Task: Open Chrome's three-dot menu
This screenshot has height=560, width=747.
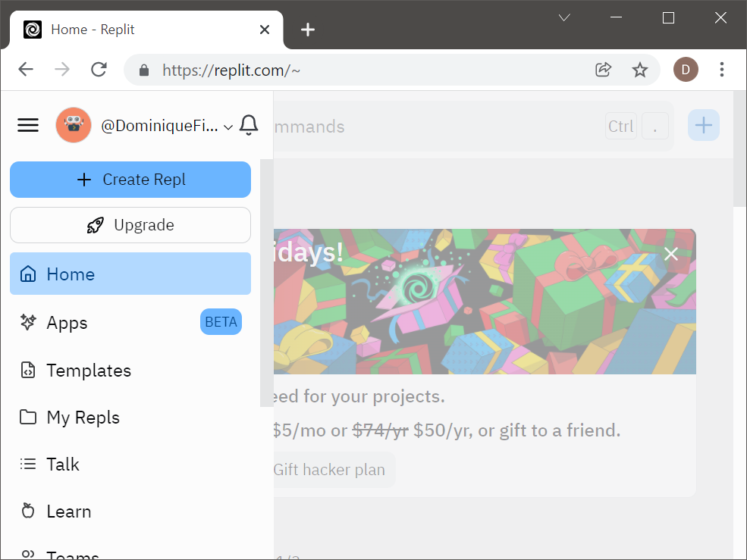Action: tap(722, 70)
